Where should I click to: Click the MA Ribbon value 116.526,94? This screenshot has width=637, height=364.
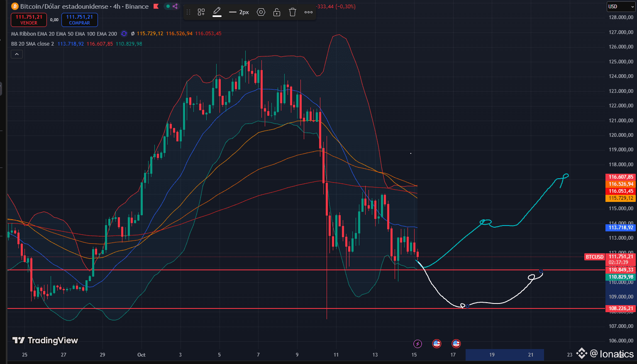[179, 34]
